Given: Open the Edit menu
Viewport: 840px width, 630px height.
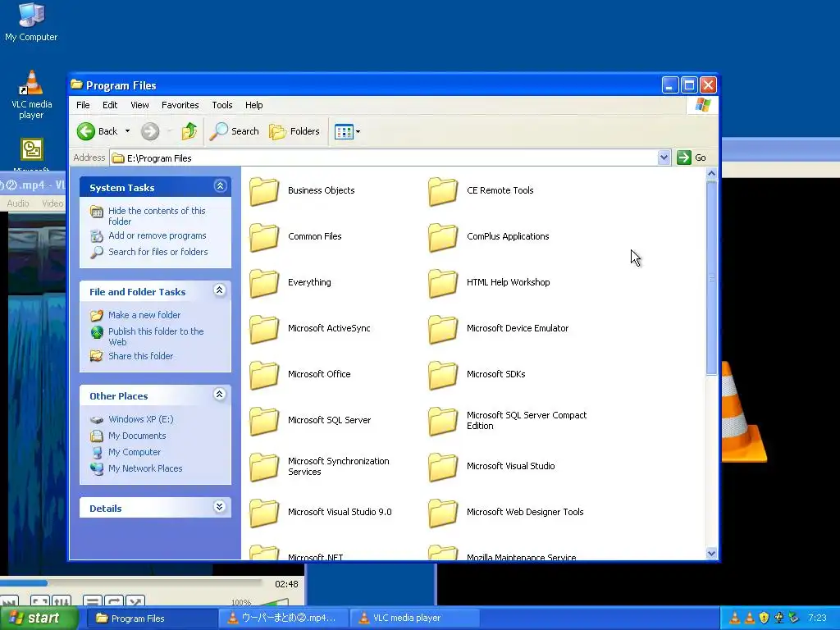Looking at the screenshot, I should (110, 105).
